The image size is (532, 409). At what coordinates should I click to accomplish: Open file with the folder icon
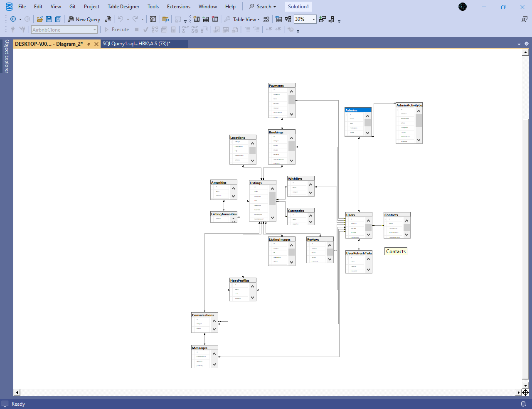coord(40,19)
